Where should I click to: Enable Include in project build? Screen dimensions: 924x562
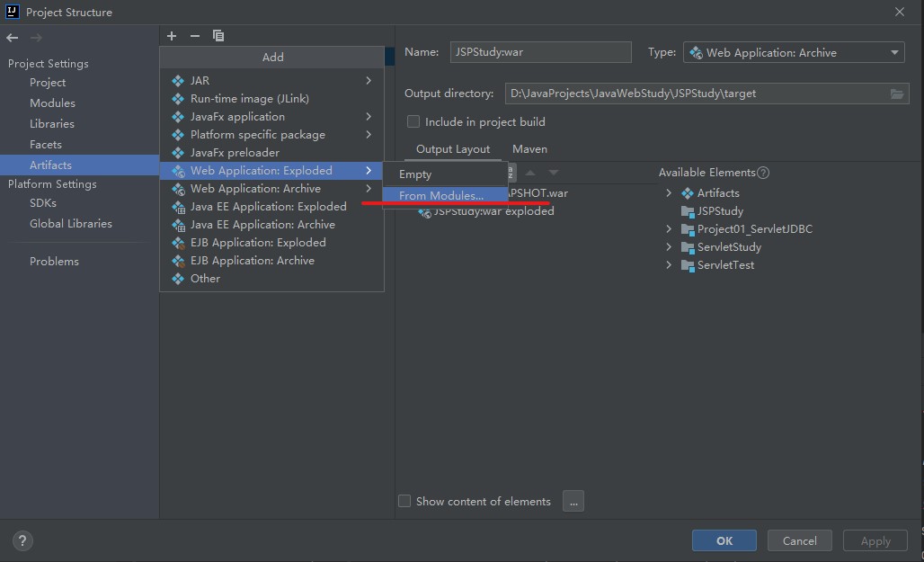[x=413, y=121]
